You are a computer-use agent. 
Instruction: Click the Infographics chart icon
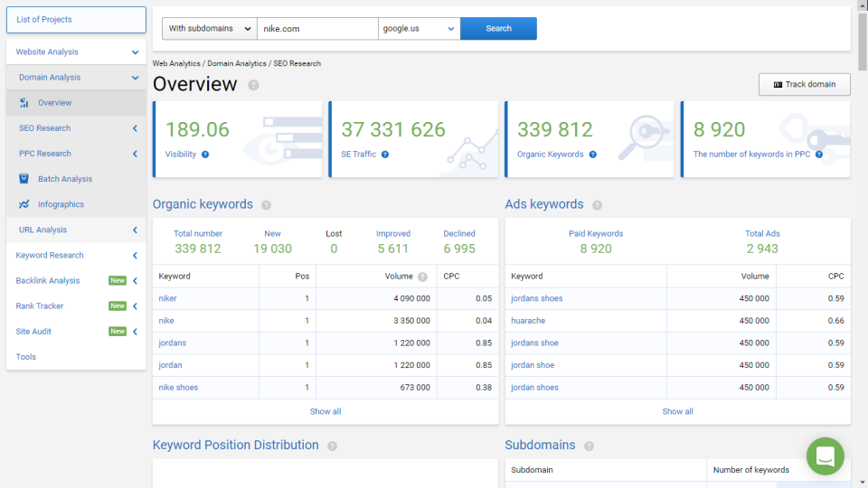25,204
